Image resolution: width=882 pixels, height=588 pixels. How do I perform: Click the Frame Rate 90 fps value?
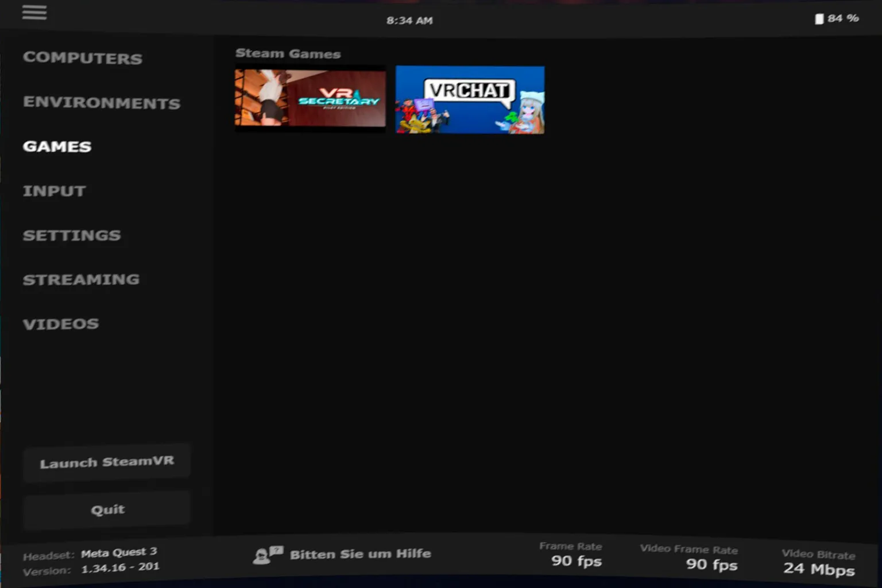(576, 561)
